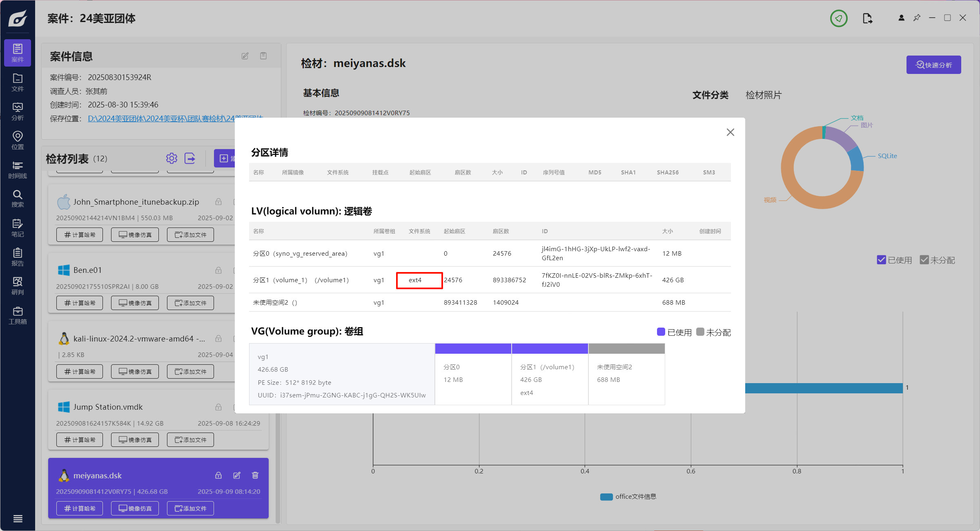Delete meiyanas.dsk using the trash icon
This screenshot has width=980, height=531.
pyautogui.click(x=255, y=475)
